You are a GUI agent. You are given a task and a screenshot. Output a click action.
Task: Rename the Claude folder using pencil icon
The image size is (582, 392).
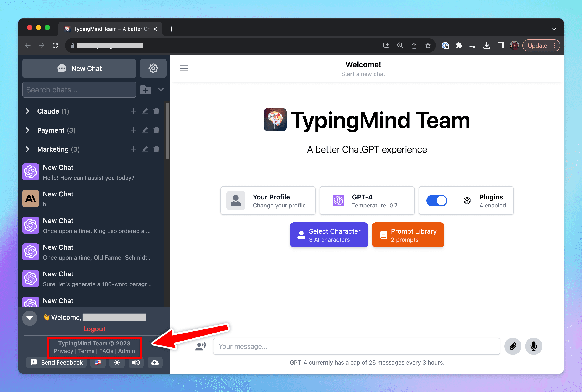click(x=145, y=111)
